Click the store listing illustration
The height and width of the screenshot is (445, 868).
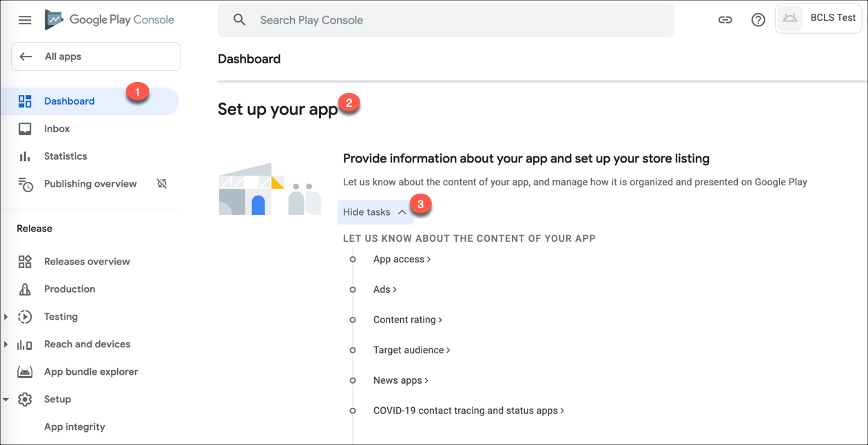coord(270,189)
